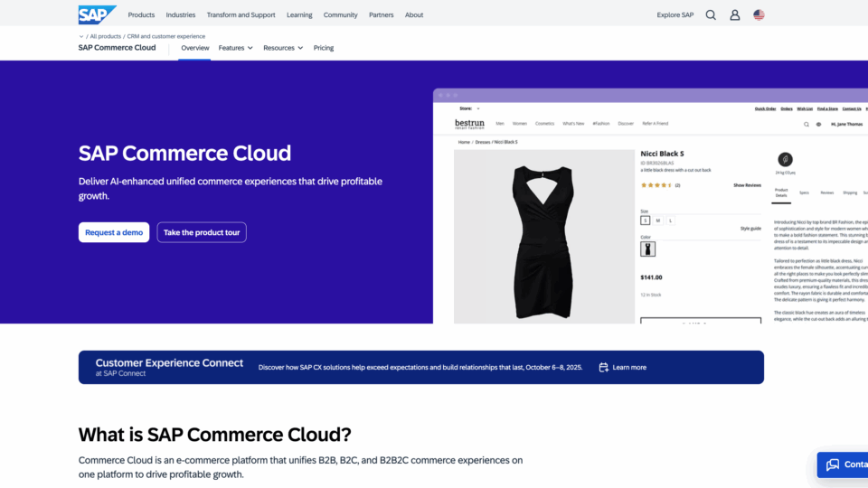This screenshot has width=868, height=488.
Task: Click the star rating on Nicci Black S
Action: tap(656, 185)
